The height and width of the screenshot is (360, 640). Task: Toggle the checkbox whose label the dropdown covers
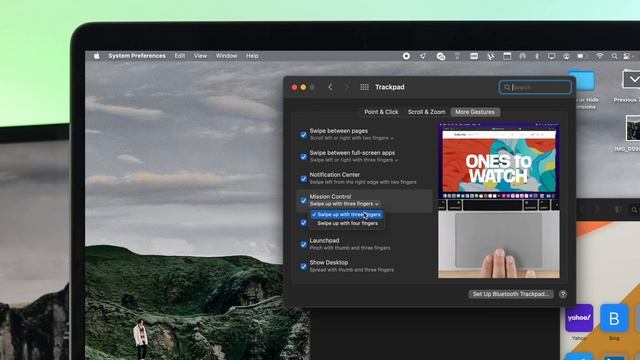click(x=304, y=222)
